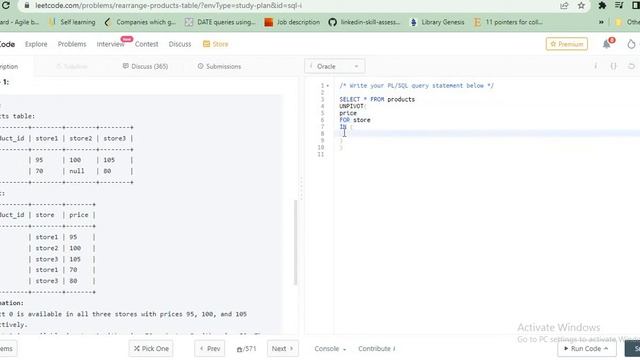Image resolution: width=640 pixels, height=360 pixels.
Task: Click the fold arrow beside line 1
Action: (x=327, y=86)
